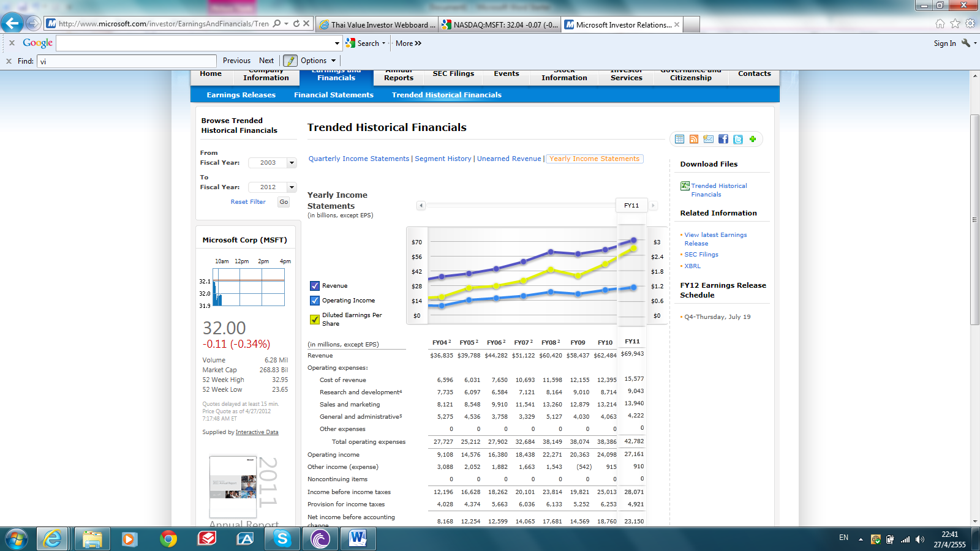The height and width of the screenshot is (551, 980).
Task: Open Chrome from the taskbar
Action: [168, 539]
